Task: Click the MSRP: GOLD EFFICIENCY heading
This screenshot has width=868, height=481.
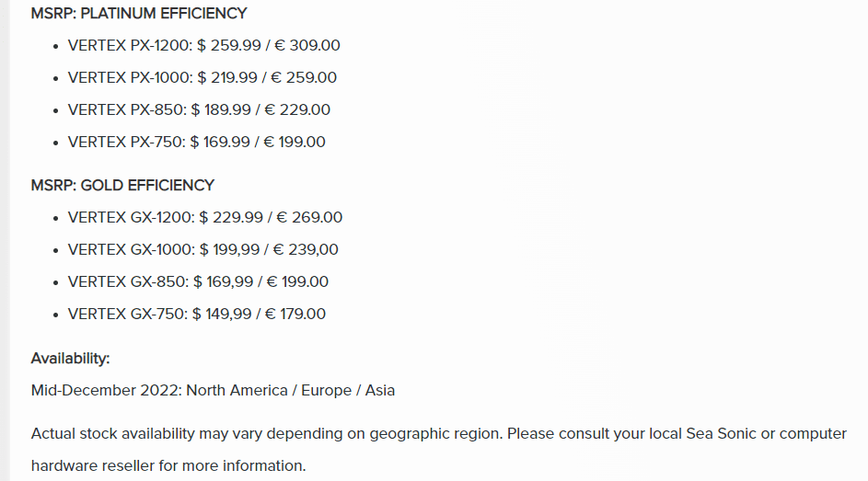Action: [x=122, y=185]
